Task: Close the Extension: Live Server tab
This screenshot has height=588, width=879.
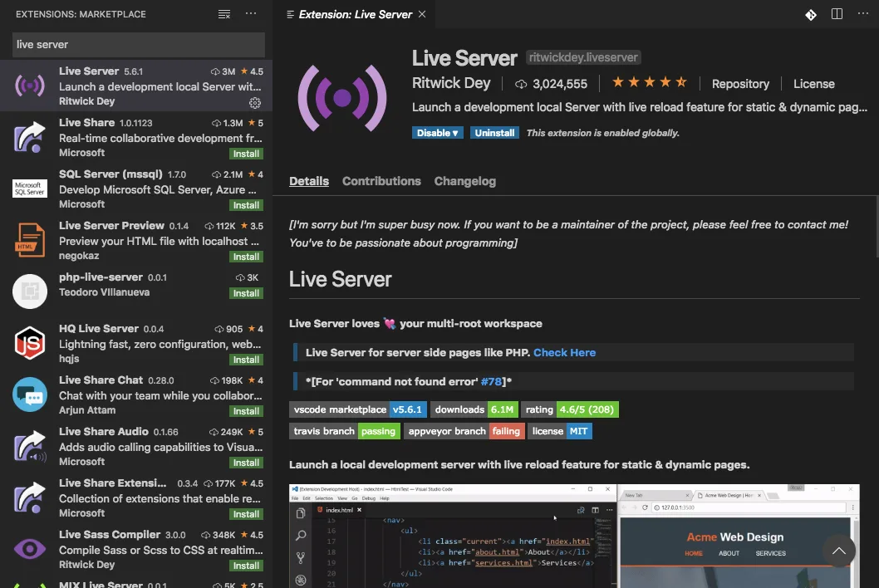Action: point(422,14)
